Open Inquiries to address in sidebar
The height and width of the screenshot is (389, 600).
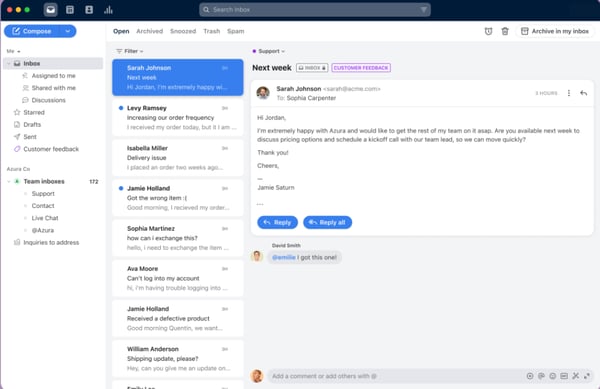pyautogui.click(x=51, y=243)
